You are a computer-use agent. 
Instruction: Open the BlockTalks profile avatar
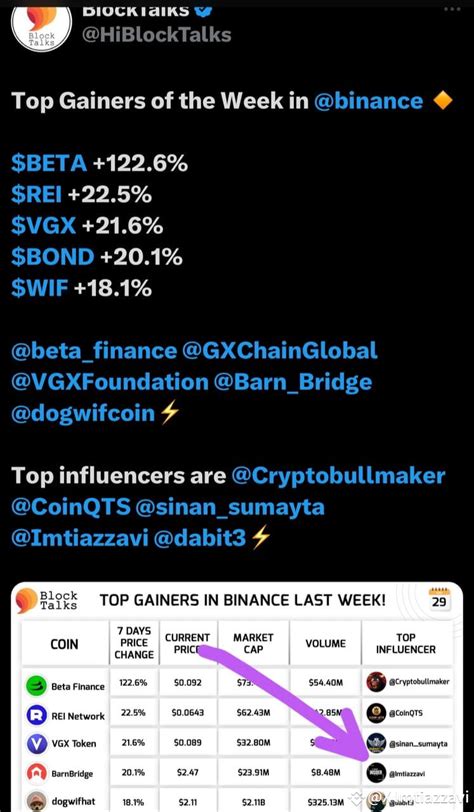point(41,26)
